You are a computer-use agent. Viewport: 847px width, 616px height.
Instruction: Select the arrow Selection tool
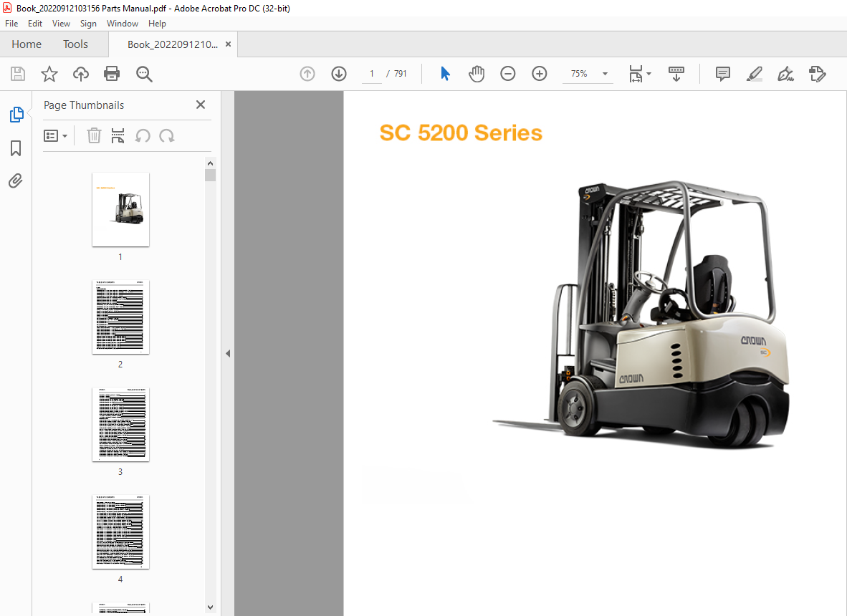pyautogui.click(x=445, y=74)
